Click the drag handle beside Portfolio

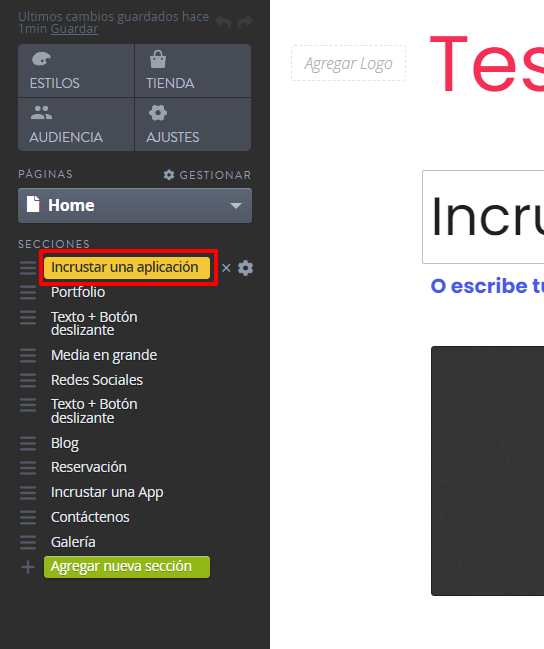point(28,292)
